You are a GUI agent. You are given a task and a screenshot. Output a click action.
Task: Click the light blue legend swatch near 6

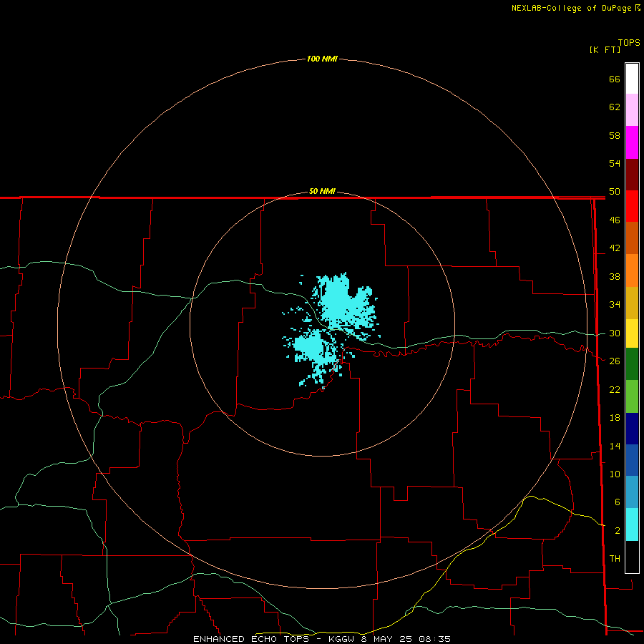632,492
